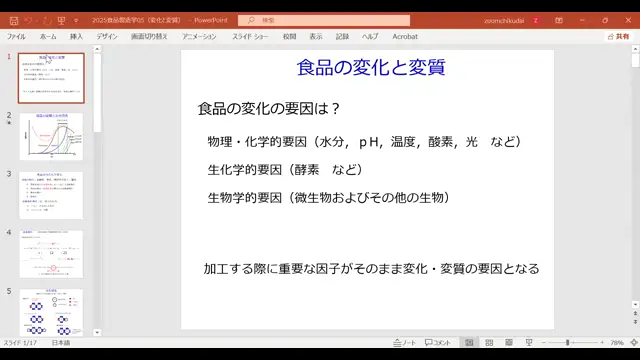Adjust the zoom slider handle

point(567,343)
